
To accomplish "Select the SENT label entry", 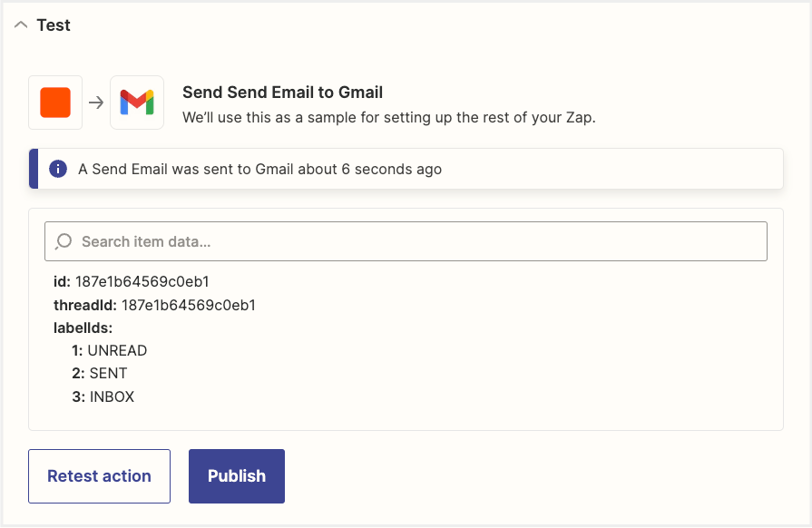I will point(100,373).
